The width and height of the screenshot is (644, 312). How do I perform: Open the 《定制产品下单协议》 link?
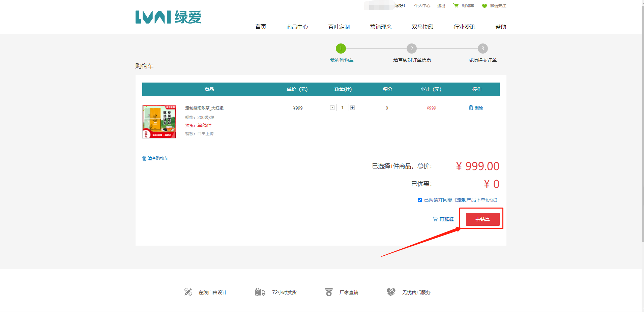coord(476,200)
